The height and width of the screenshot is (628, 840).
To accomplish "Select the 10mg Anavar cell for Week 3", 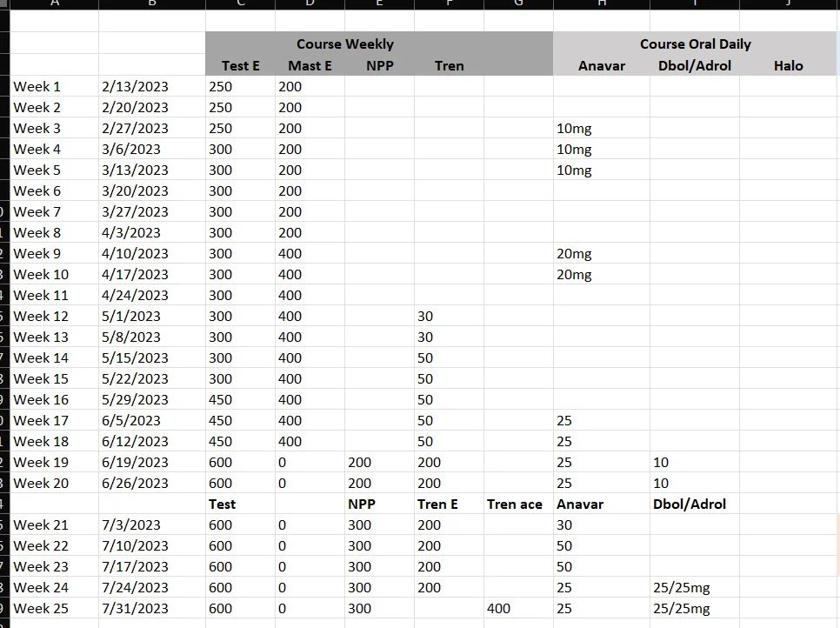I will (x=575, y=129).
